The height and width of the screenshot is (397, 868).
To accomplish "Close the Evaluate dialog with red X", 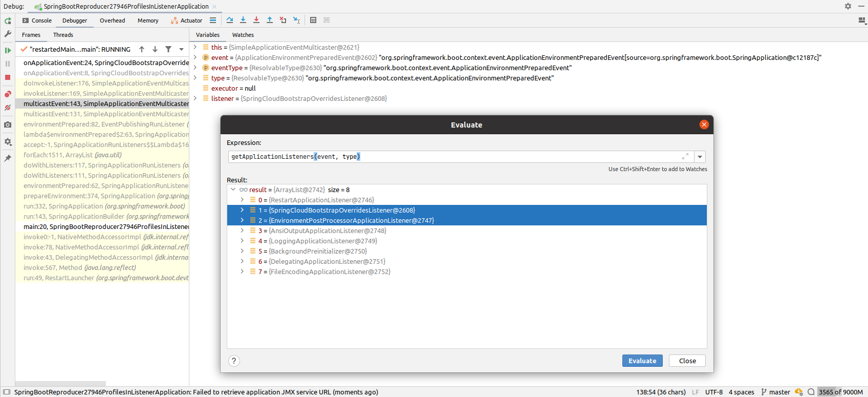I will coord(704,124).
